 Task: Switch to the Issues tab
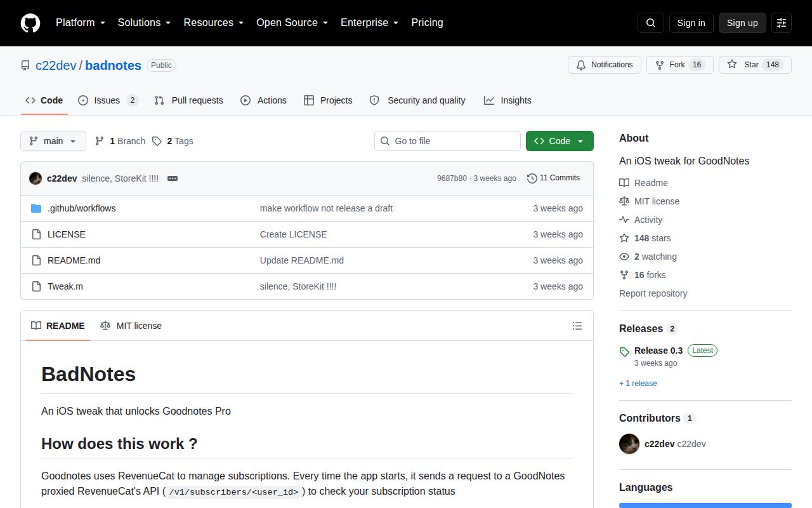click(x=108, y=100)
